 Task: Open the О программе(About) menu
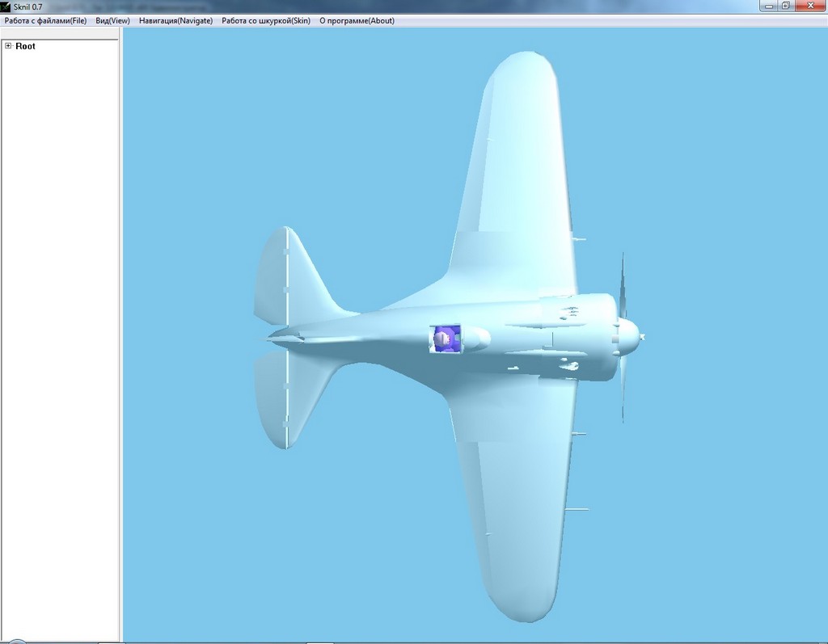357,20
